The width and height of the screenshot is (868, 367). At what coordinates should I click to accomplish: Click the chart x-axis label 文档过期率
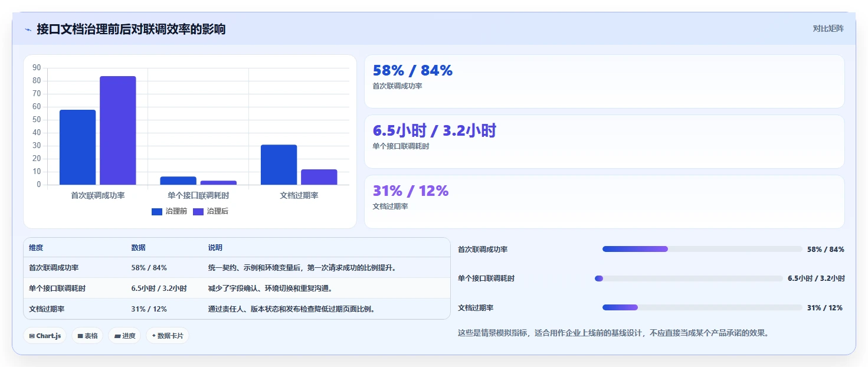click(x=299, y=195)
